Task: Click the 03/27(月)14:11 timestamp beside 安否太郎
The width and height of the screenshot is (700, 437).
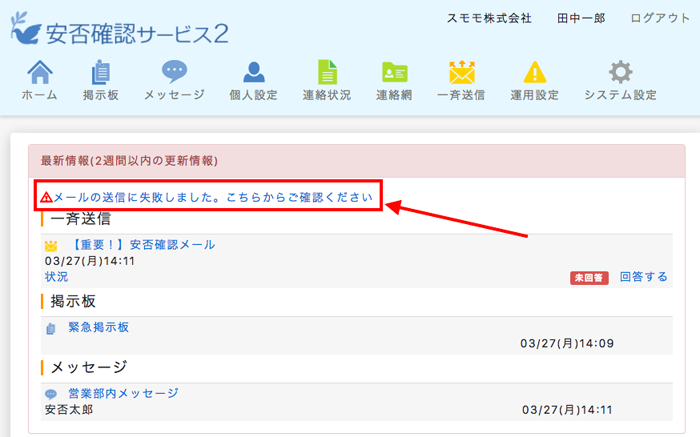Action: (x=567, y=410)
